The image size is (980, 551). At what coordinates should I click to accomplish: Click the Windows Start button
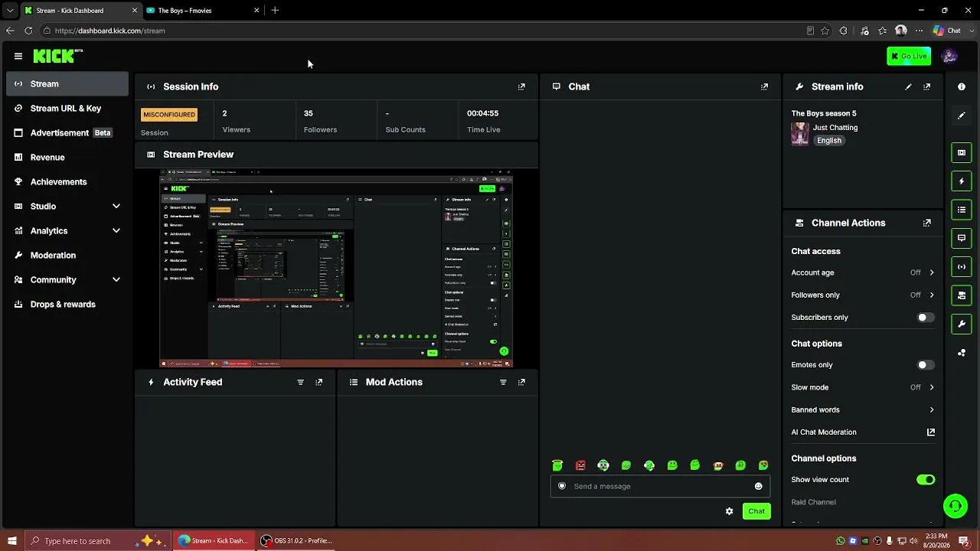point(11,541)
